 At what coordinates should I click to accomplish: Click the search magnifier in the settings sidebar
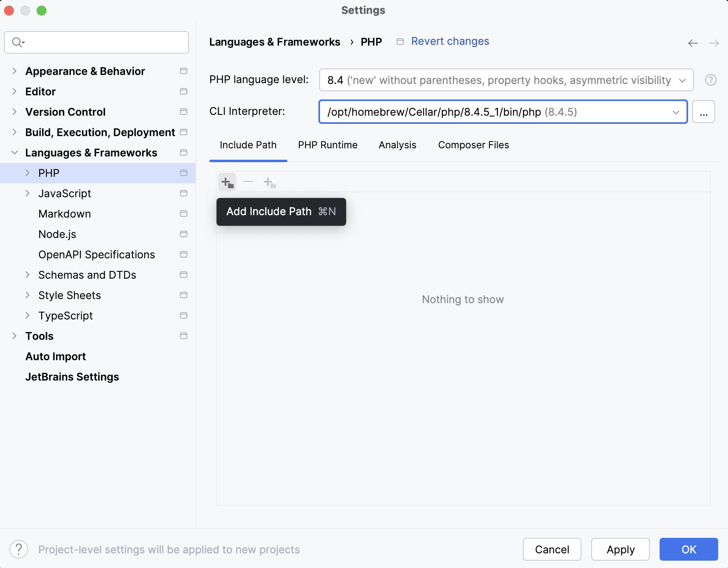point(18,42)
